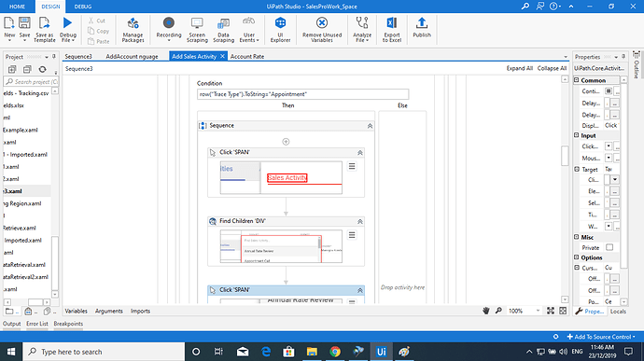Switch to the DEBUG ribbon tab
644x361 pixels.
click(83, 7)
